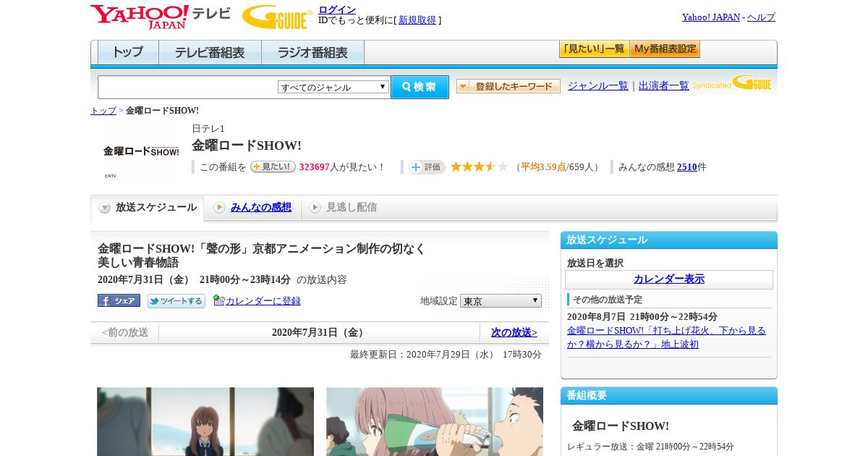Click the girl by window scene thumbnail
This screenshot has width=868, height=456.
(x=205, y=421)
